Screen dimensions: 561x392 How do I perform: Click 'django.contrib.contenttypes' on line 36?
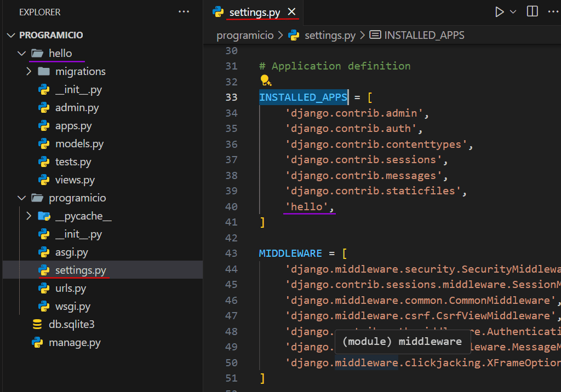376,144
